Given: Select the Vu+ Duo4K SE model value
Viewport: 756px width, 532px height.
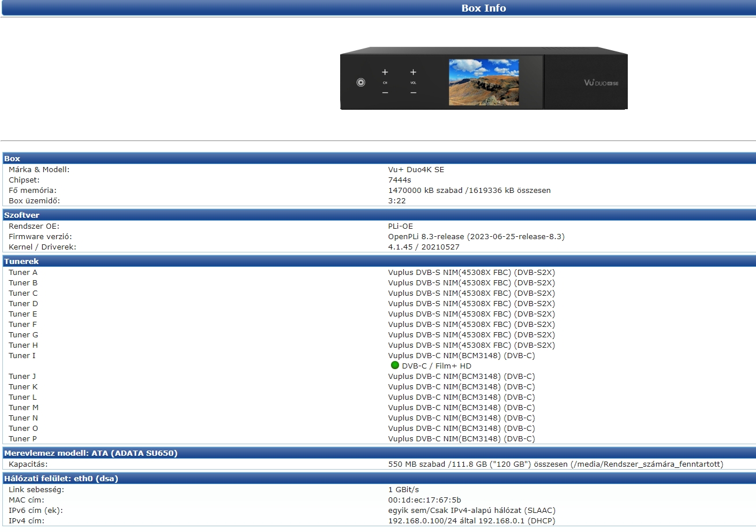Looking at the screenshot, I should [x=416, y=170].
